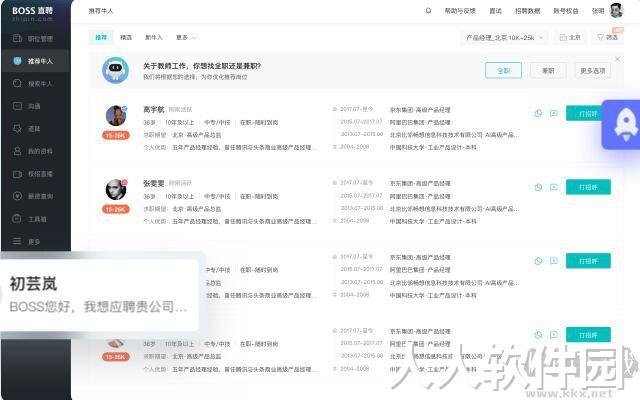Click candidate name 高宇航
The height and width of the screenshot is (400, 640).
pos(153,109)
